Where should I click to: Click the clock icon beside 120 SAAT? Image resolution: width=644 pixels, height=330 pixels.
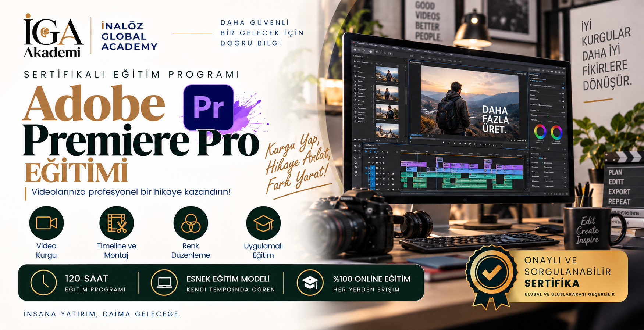43,283
